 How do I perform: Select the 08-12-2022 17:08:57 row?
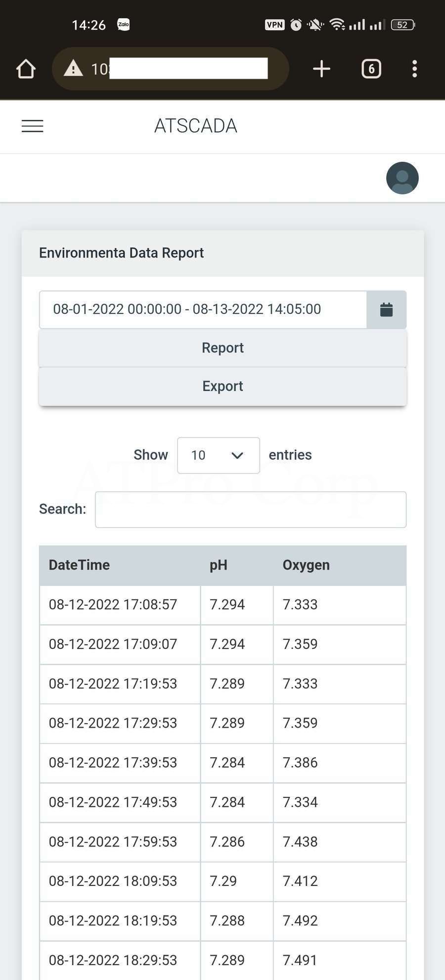click(x=113, y=605)
